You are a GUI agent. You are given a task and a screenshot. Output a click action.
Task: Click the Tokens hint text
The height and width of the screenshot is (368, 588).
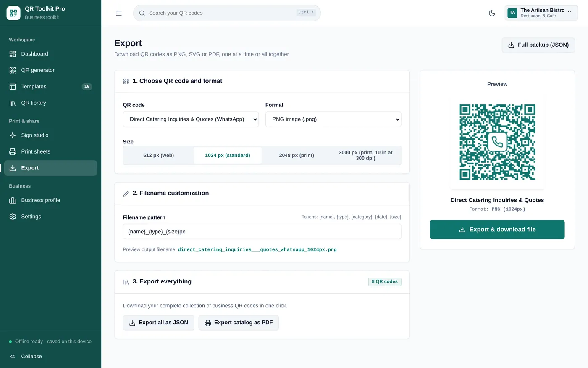pyautogui.click(x=352, y=217)
